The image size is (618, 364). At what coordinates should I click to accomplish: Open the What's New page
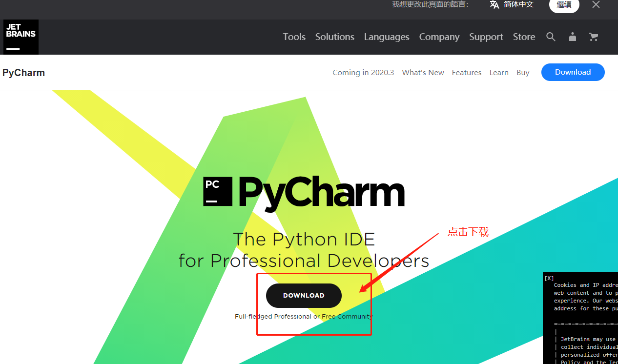click(x=423, y=73)
